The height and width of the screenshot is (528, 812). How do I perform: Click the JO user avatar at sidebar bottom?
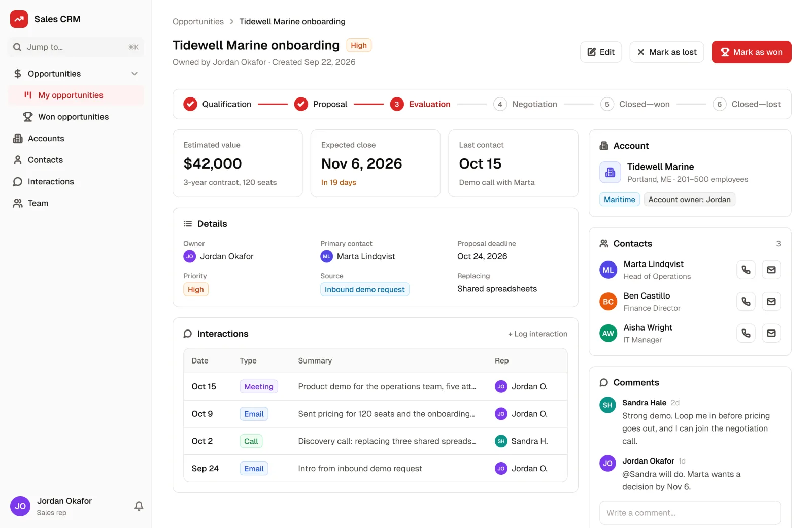20,506
